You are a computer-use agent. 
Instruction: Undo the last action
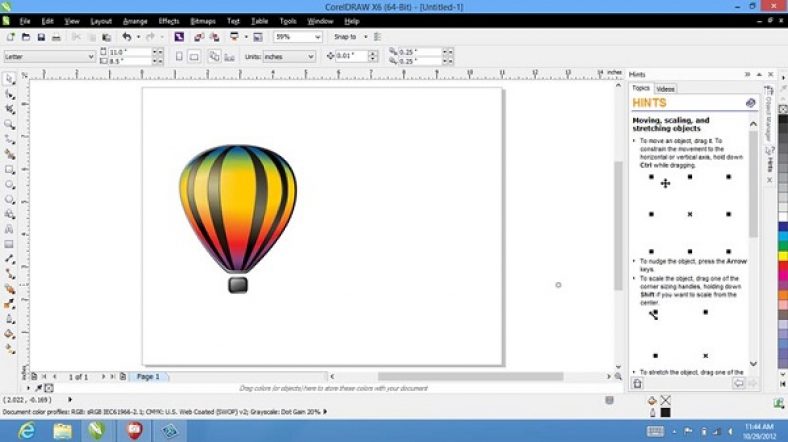point(127,37)
